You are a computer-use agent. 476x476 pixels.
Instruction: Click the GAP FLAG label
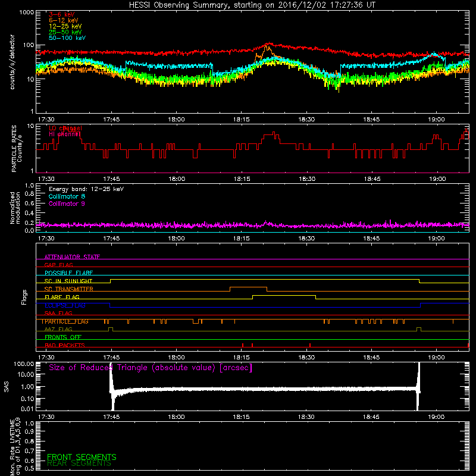pyautogui.click(x=58, y=265)
